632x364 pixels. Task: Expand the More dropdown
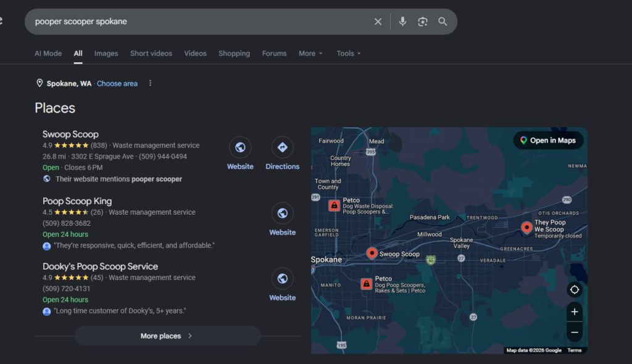310,53
